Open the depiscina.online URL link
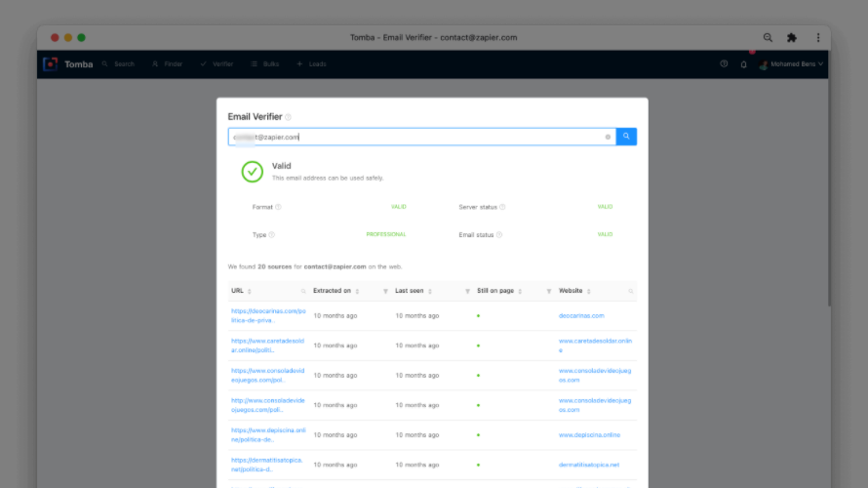The height and width of the screenshot is (488, 868). click(x=268, y=435)
